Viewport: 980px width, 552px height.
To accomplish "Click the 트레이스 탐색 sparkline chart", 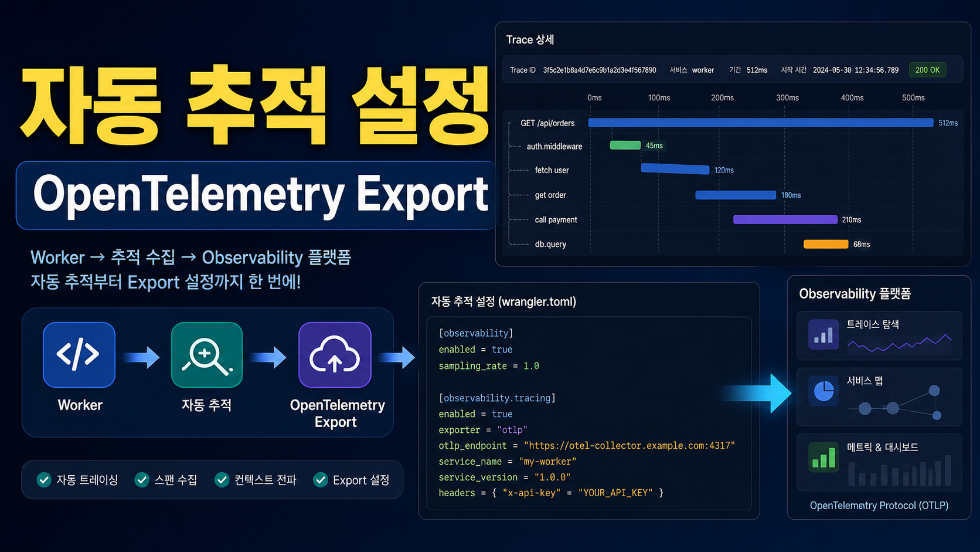I will (900, 343).
